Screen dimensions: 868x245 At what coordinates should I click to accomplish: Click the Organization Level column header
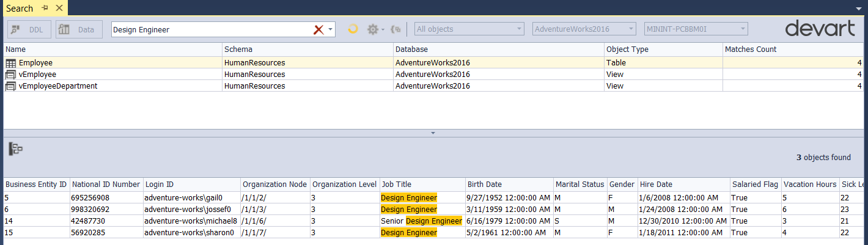pyautogui.click(x=344, y=184)
